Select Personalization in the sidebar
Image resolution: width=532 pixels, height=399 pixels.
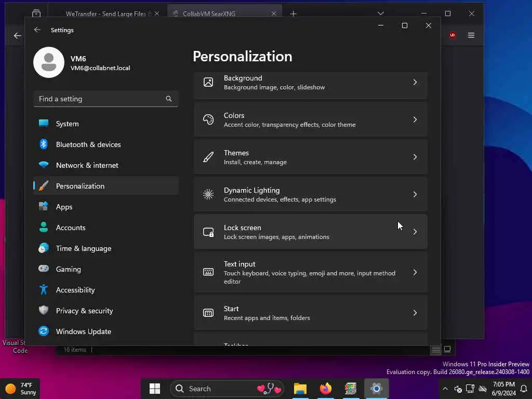tap(106, 186)
